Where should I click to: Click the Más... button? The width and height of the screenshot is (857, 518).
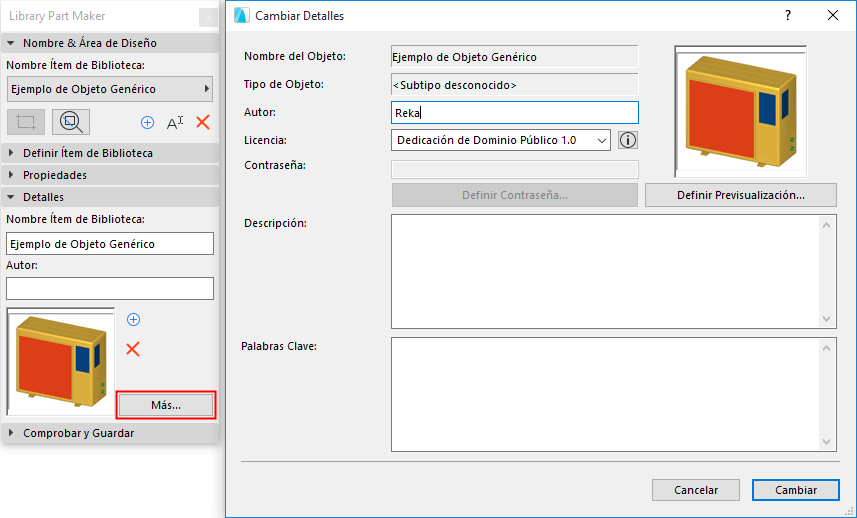[166, 405]
